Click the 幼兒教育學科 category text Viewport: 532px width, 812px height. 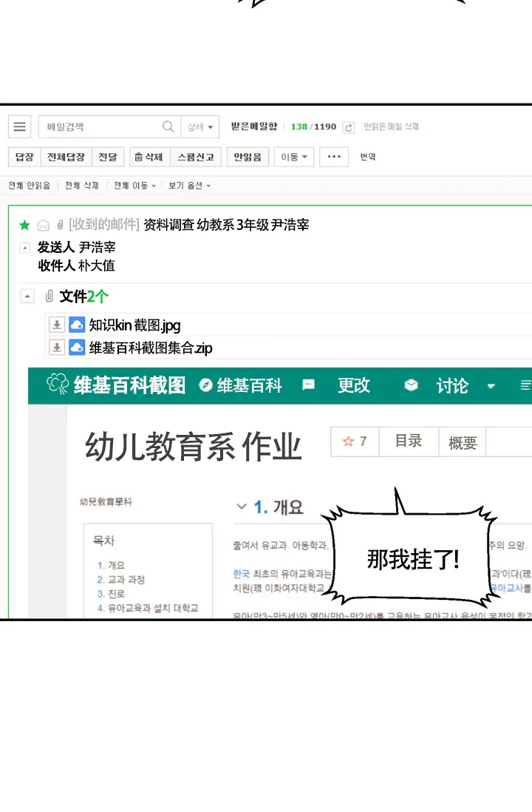pos(106,501)
